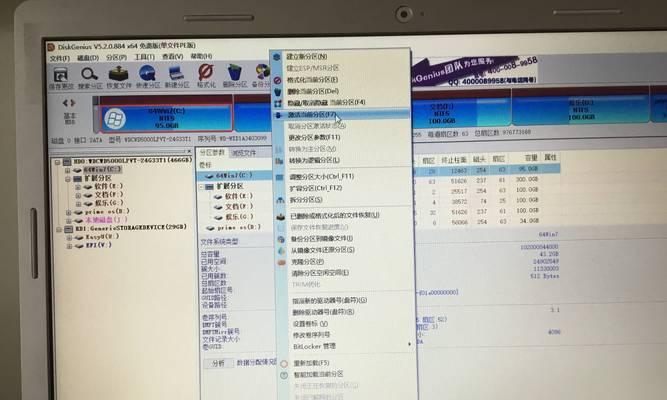The width and height of the screenshot is (667, 400).
Task: Click the drive icon beside EasyU(W:)
Action: 79,237
